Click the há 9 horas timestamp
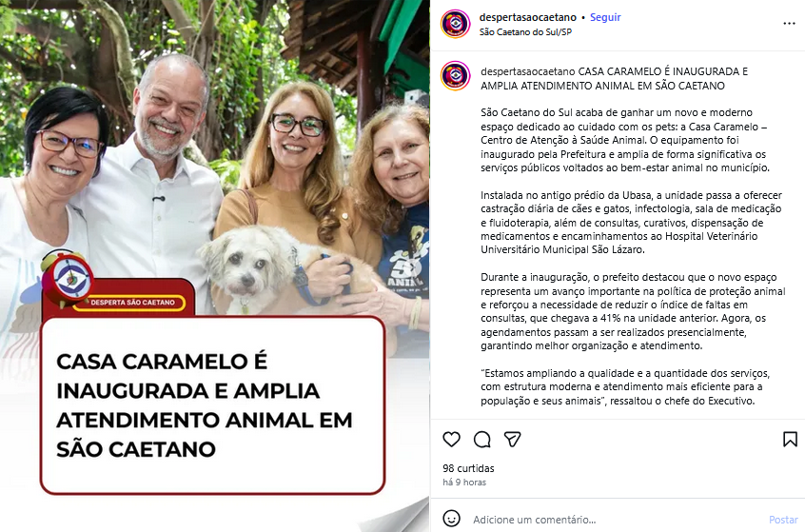Screen dimensions: 805x532 464,483
